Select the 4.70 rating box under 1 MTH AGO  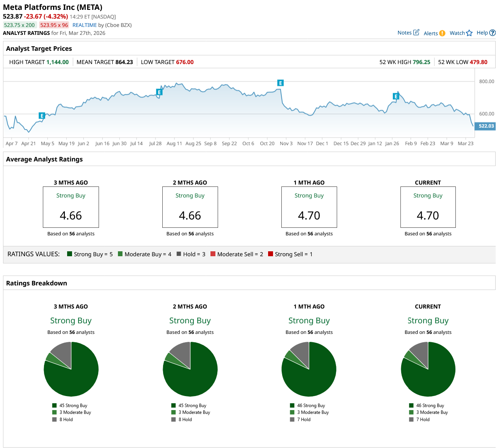tap(309, 207)
